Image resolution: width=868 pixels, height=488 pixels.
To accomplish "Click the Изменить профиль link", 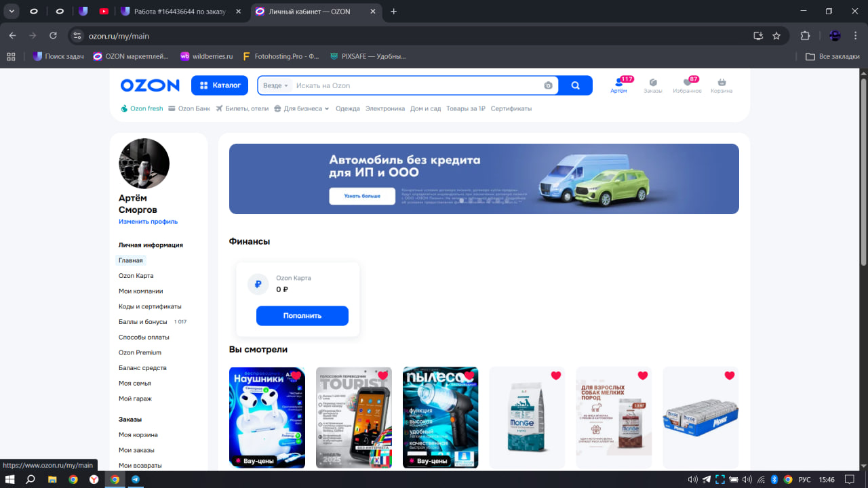I will 149,222.
